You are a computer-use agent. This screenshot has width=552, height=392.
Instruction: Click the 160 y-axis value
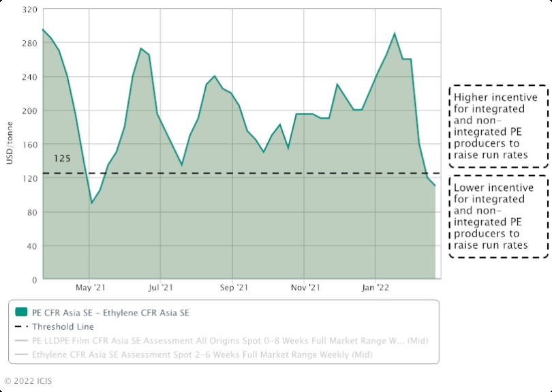29,145
